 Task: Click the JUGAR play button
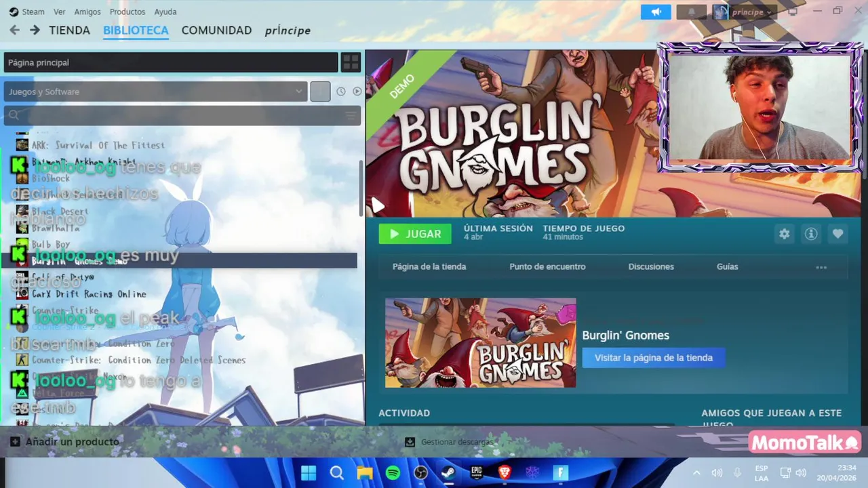tap(414, 234)
